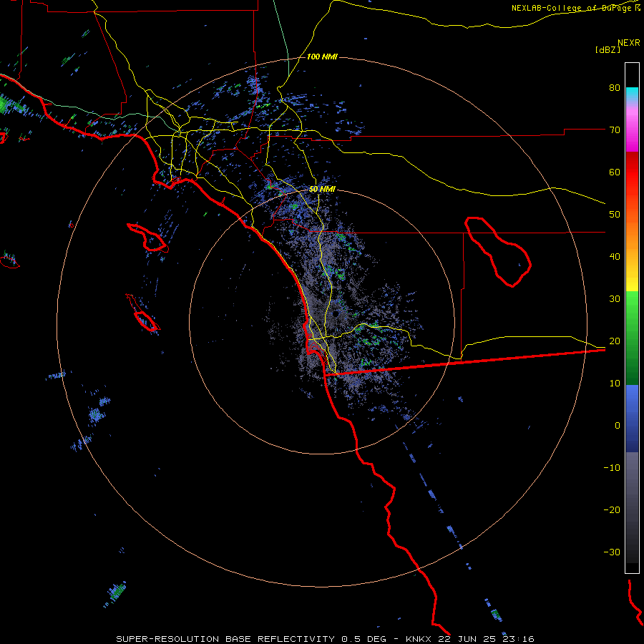644x644 pixels.
Task: Click the 0 value on the dBZ scale
Action: 618,426
